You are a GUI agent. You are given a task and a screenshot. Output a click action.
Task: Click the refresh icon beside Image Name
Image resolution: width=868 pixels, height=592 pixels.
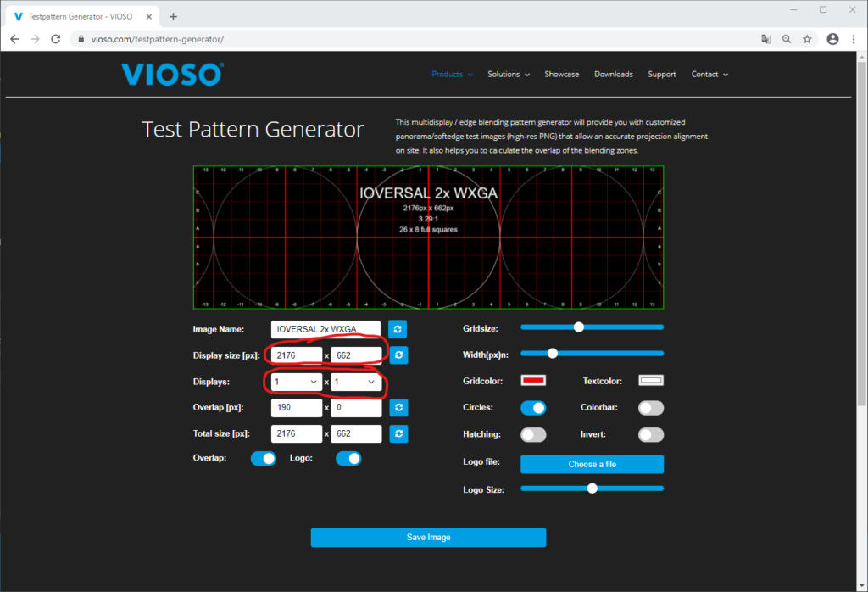pyautogui.click(x=397, y=329)
